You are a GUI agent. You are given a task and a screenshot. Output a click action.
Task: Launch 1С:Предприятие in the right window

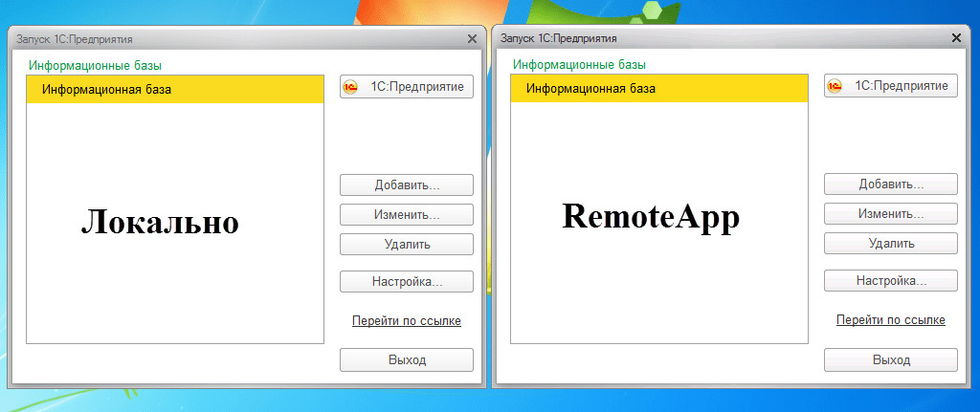pos(891,86)
